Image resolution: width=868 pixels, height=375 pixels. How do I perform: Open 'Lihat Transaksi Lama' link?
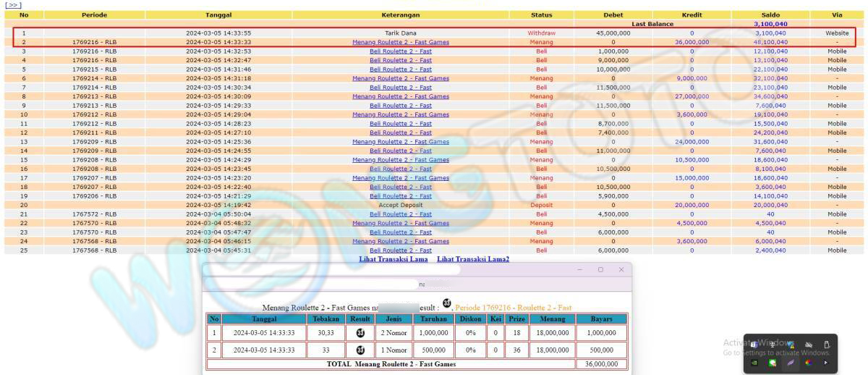[x=393, y=259]
